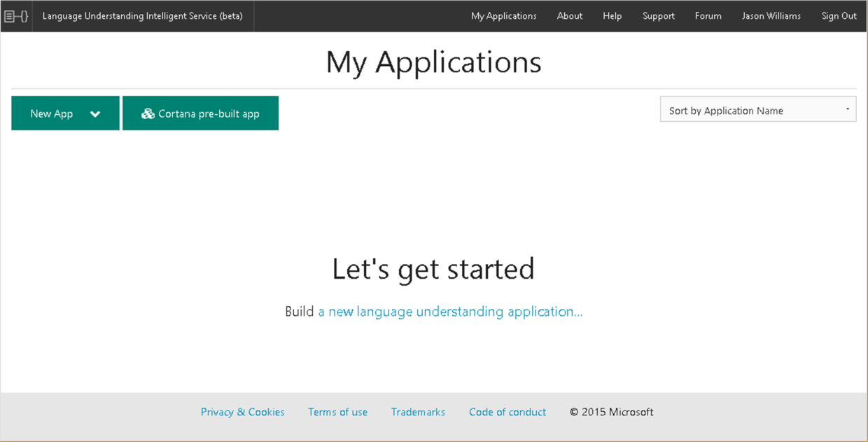Image resolution: width=868 pixels, height=442 pixels.
Task: Click the New App button label
Action: pyautogui.click(x=51, y=113)
